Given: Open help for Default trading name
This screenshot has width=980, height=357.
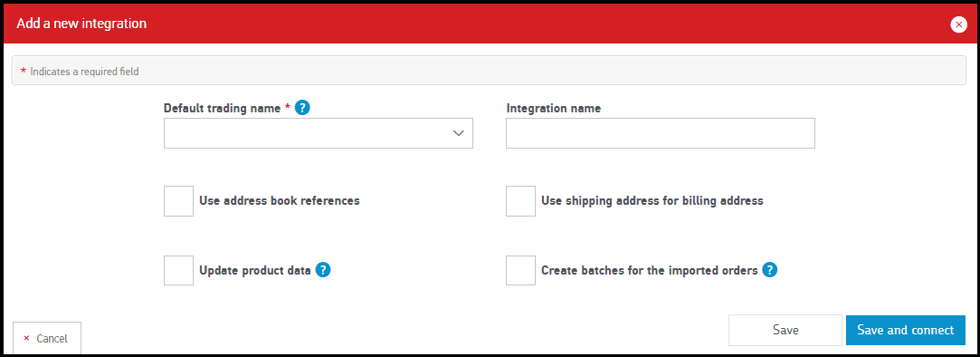Looking at the screenshot, I should pyautogui.click(x=302, y=108).
